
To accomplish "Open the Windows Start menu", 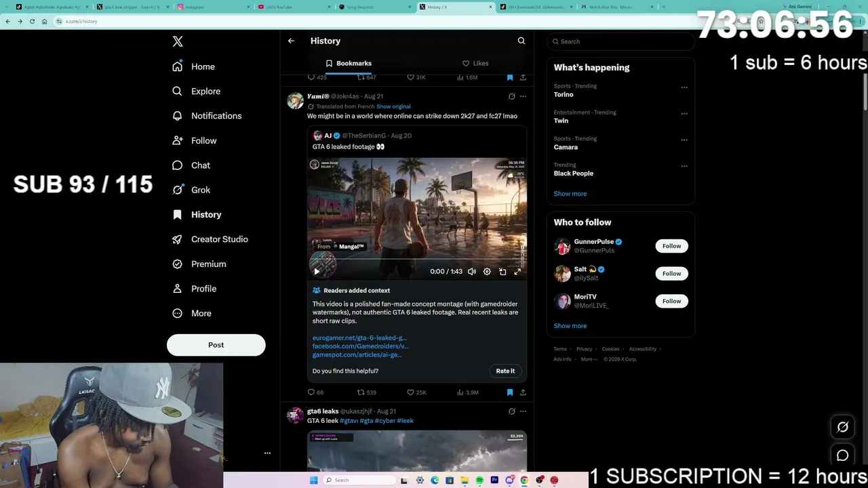I will click(313, 481).
